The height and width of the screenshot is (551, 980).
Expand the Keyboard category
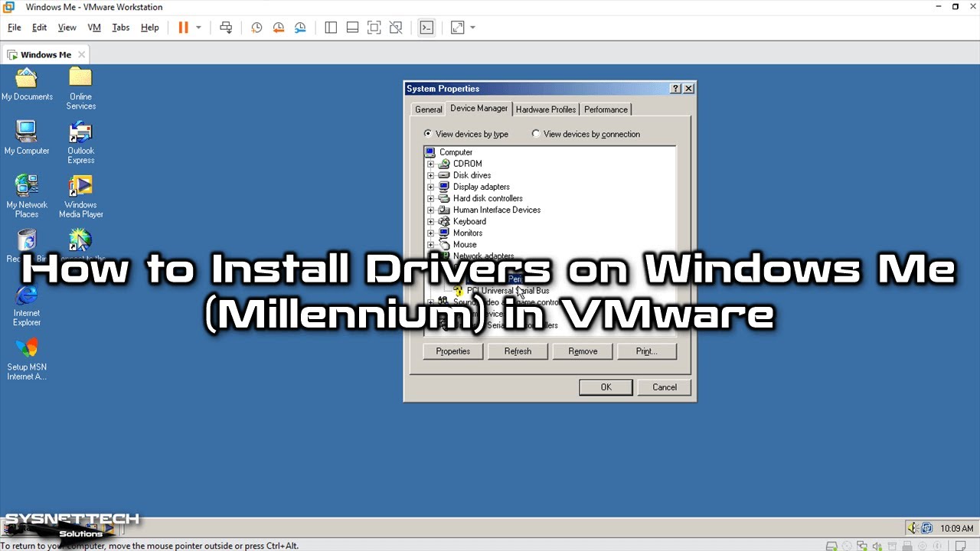pos(430,222)
